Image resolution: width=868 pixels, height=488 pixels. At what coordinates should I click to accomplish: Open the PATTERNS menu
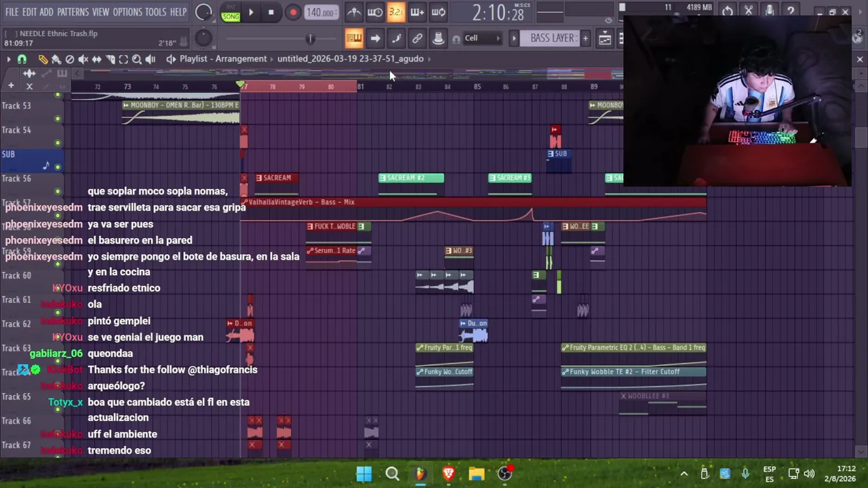pyautogui.click(x=73, y=12)
